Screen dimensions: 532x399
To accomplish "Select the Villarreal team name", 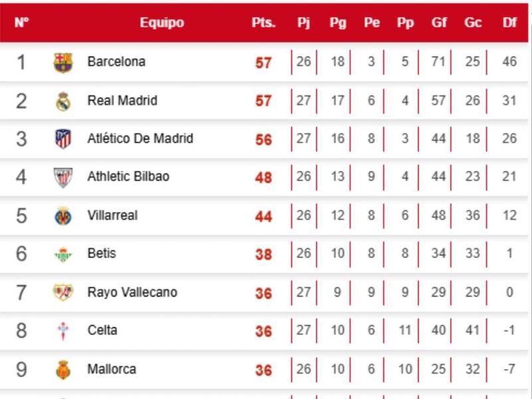I will [x=112, y=215].
